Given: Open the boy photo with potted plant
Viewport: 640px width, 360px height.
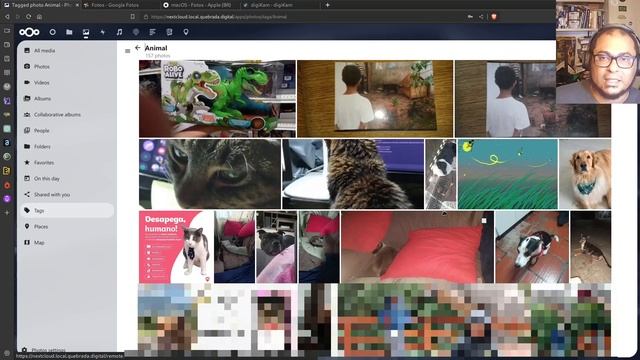Looking at the screenshot, I should click(x=375, y=99).
